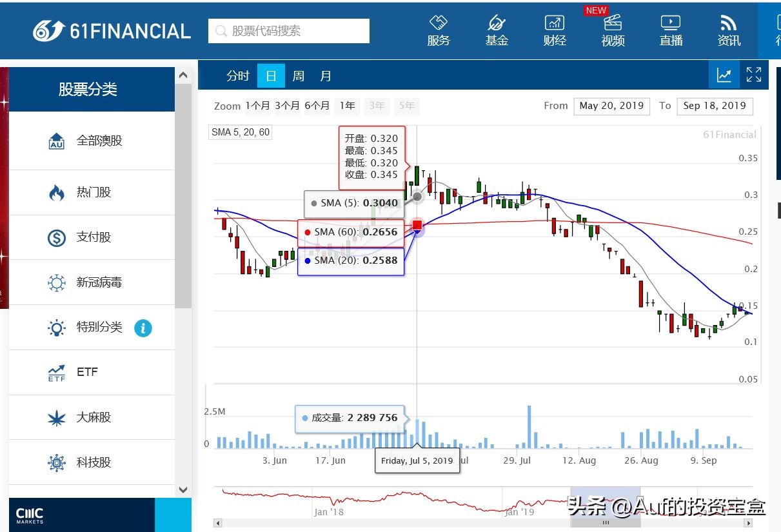
Task: Click the 全部澳股 AU icon
Action: (57, 141)
